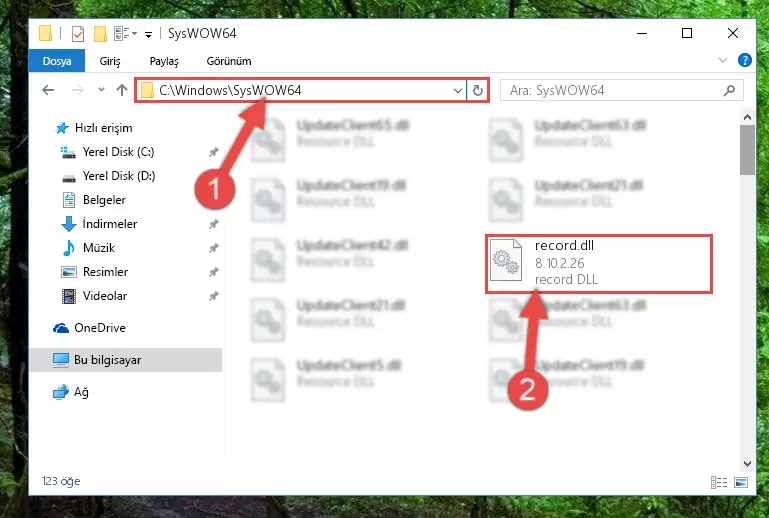Open Müzik folder in sidebar
The image size is (769, 518).
pos(99,248)
